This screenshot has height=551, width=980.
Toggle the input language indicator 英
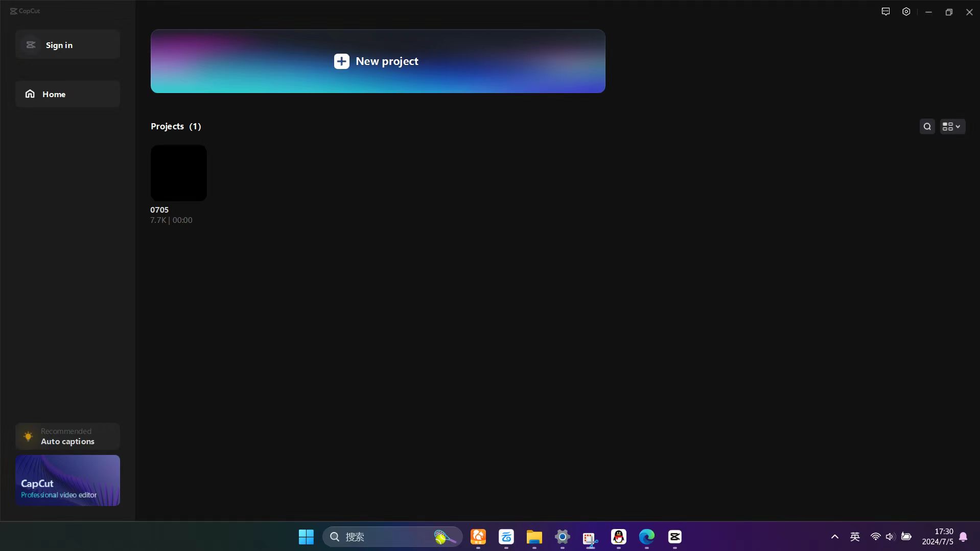click(855, 537)
